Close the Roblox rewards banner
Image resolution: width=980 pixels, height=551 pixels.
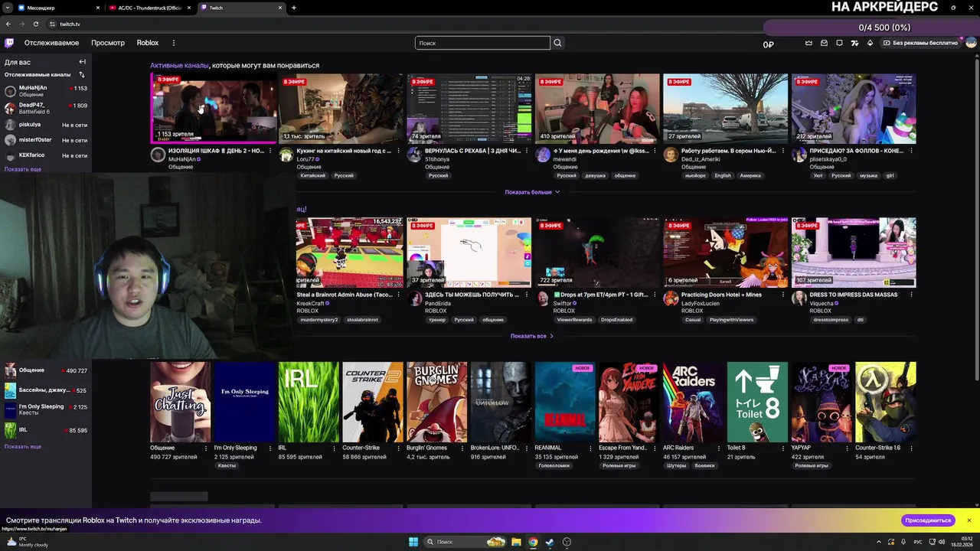tap(969, 520)
